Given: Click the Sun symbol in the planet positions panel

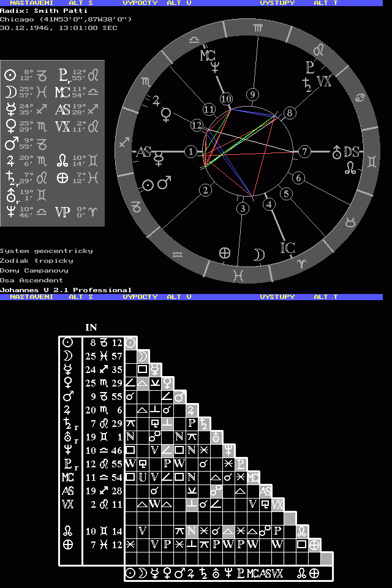Looking at the screenshot, I should [x=10, y=75].
